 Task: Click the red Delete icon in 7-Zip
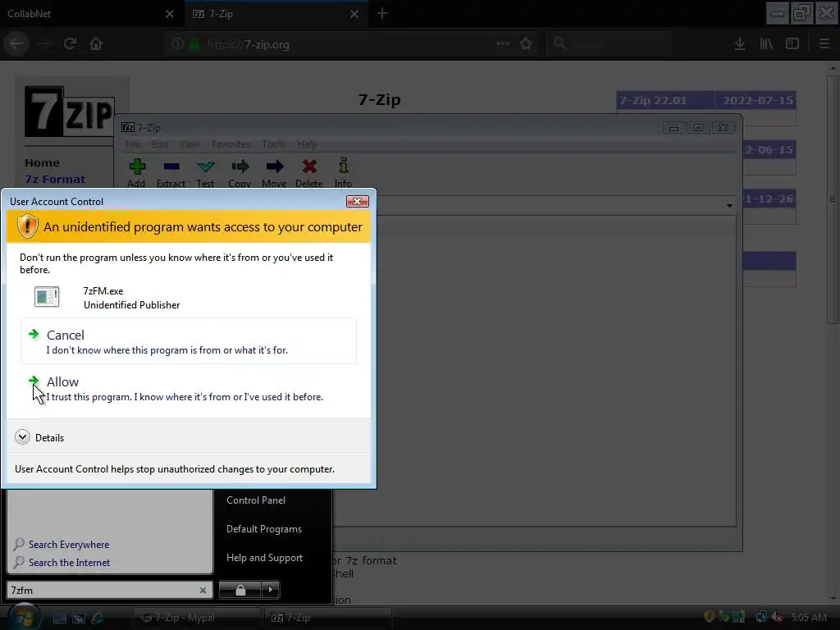(309, 167)
